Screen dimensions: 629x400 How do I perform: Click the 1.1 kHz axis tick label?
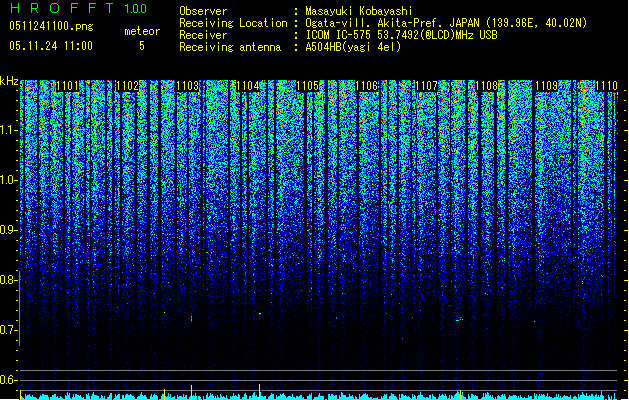9,130
